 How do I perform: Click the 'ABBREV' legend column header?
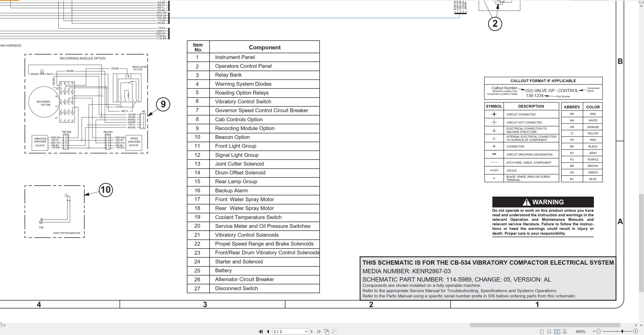[x=572, y=107]
